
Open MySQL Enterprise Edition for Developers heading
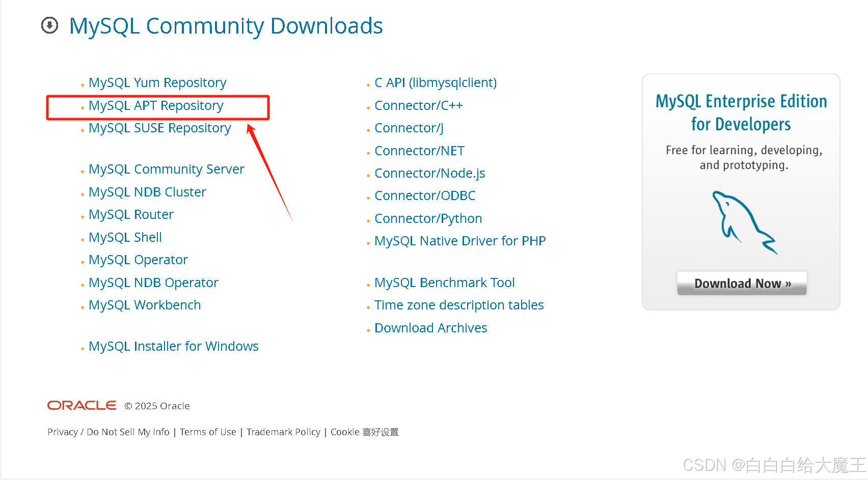tap(741, 112)
